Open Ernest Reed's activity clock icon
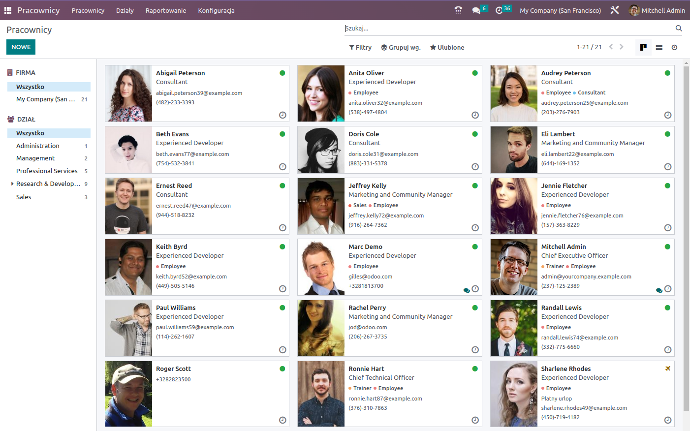The width and height of the screenshot is (690, 431). 283,228
